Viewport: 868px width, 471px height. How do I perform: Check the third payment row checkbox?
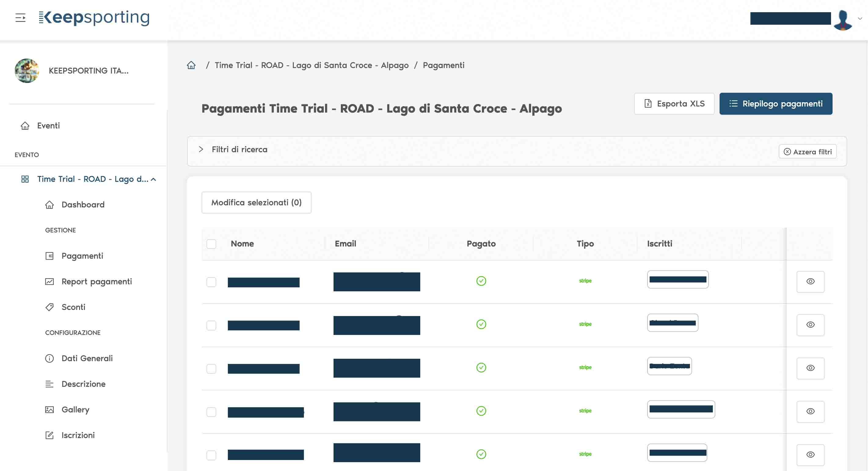[211, 368]
